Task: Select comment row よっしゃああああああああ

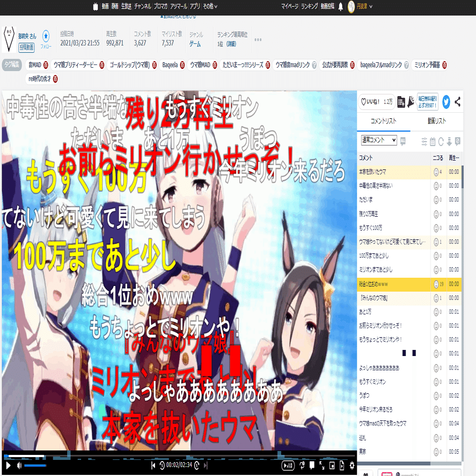Action: tap(409, 368)
